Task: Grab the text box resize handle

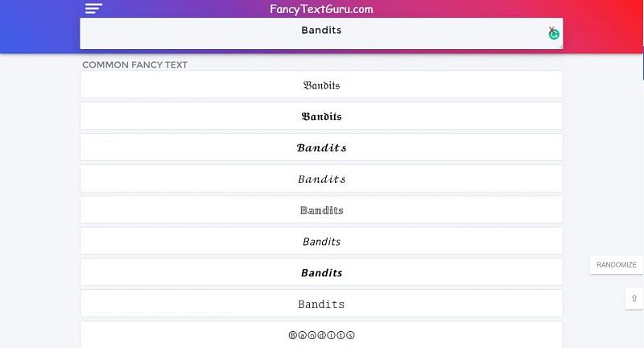Action: click(x=559, y=46)
